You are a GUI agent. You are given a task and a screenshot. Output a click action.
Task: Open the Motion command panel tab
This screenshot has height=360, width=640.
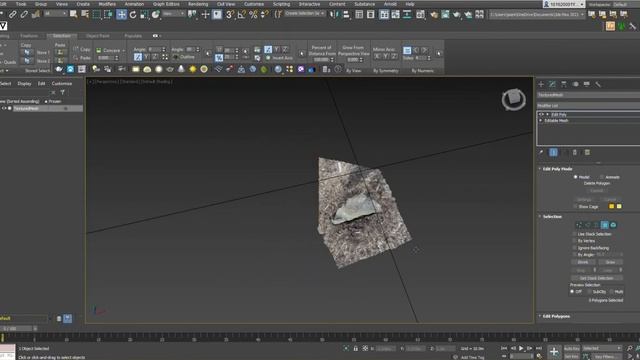coord(576,84)
